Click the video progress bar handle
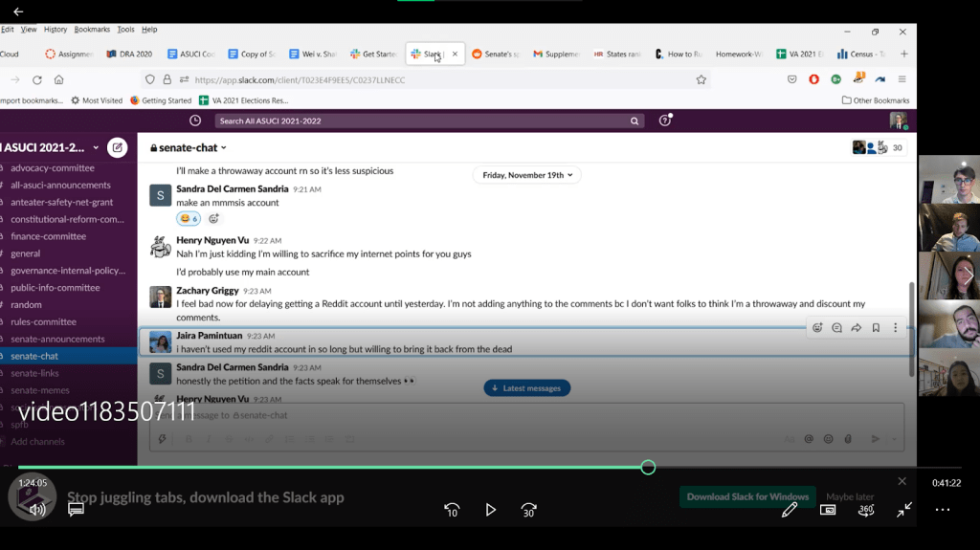The height and width of the screenshot is (550, 980). (648, 467)
